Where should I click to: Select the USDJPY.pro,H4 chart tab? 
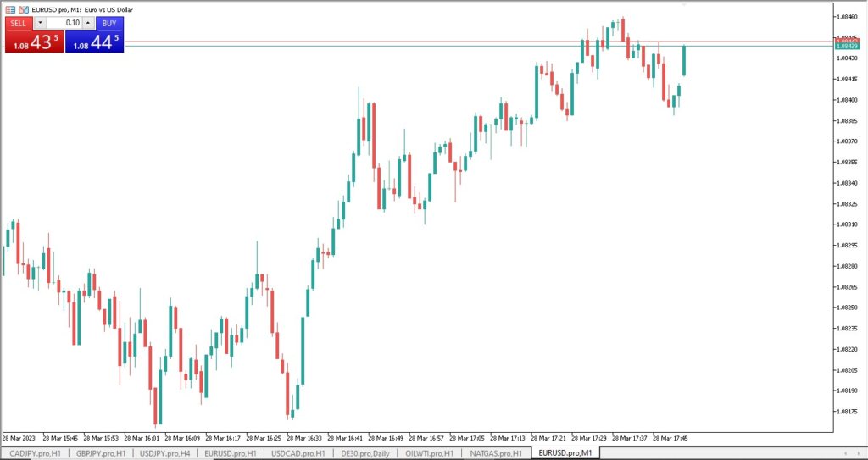(165, 453)
